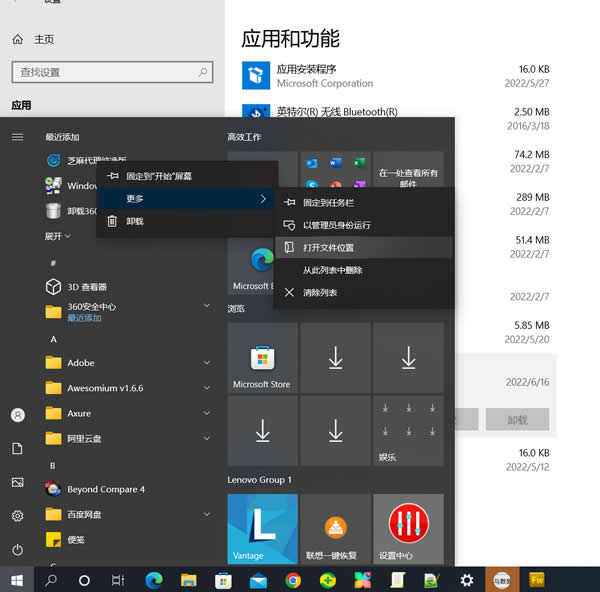Open Settings gear in Start sidebar
Image resolution: width=600 pixels, height=592 pixels.
pos(18,516)
